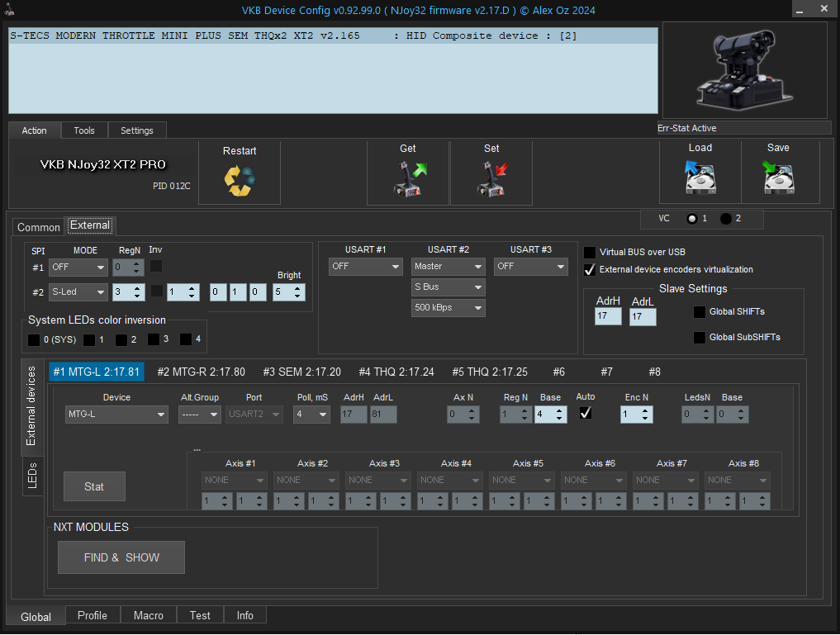The height and width of the screenshot is (635, 840).
Task: Click the Set joystick icon
Action: coord(491,179)
